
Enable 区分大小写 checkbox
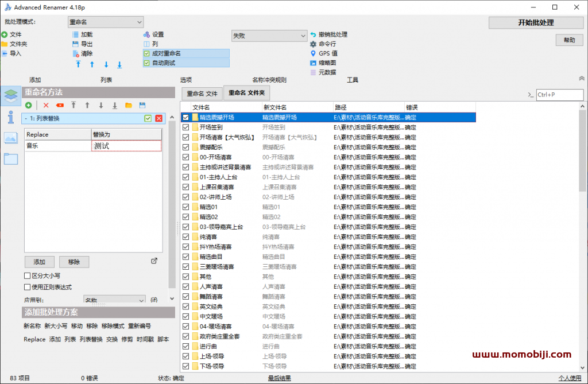pyautogui.click(x=27, y=276)
